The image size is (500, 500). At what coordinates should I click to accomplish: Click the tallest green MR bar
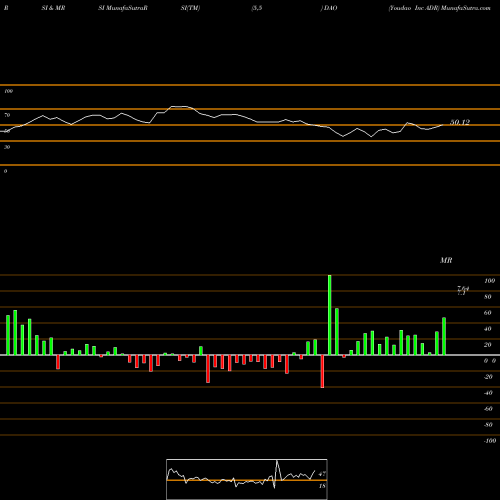tap(330, 315)
